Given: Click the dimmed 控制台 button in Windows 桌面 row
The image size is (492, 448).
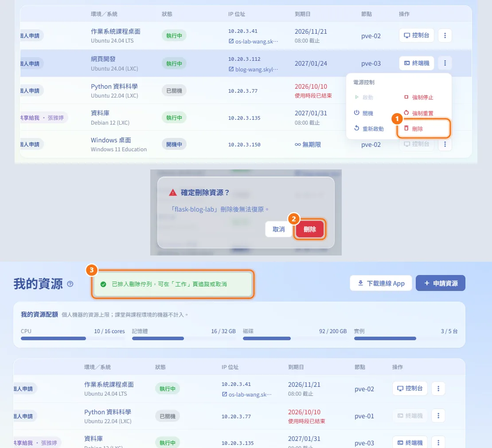Looking at the screenshot, I should pos(417,144).
